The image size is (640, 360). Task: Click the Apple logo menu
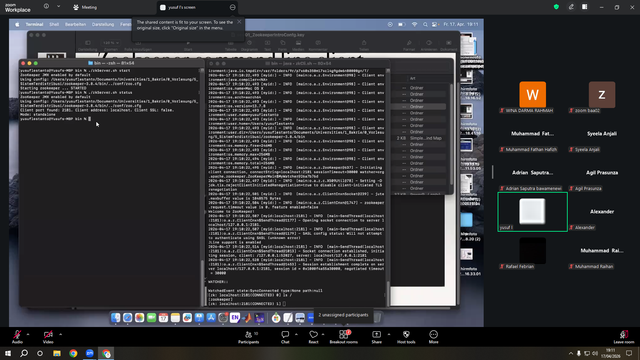pyautogui.click(x=17, y=24)
